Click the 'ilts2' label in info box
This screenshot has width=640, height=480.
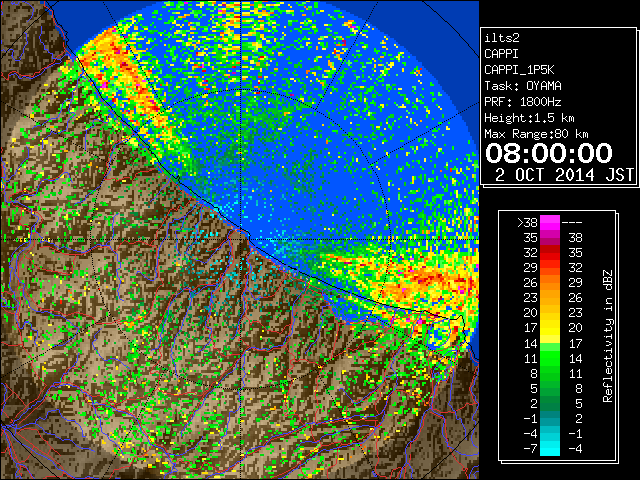coord(502,38)
